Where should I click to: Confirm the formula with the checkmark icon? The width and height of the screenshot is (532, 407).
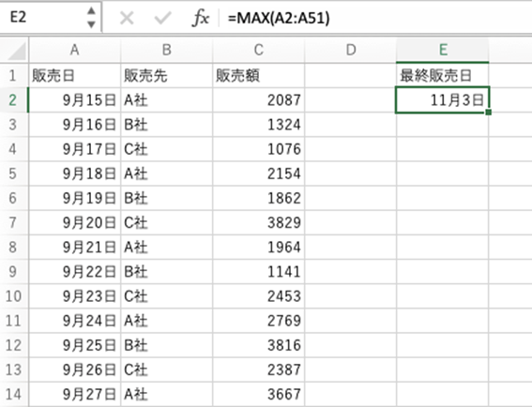coord(162,18)
